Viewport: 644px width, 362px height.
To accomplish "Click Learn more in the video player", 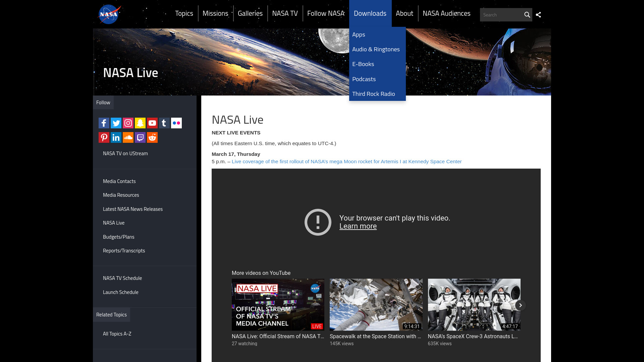I will [358, 226].
